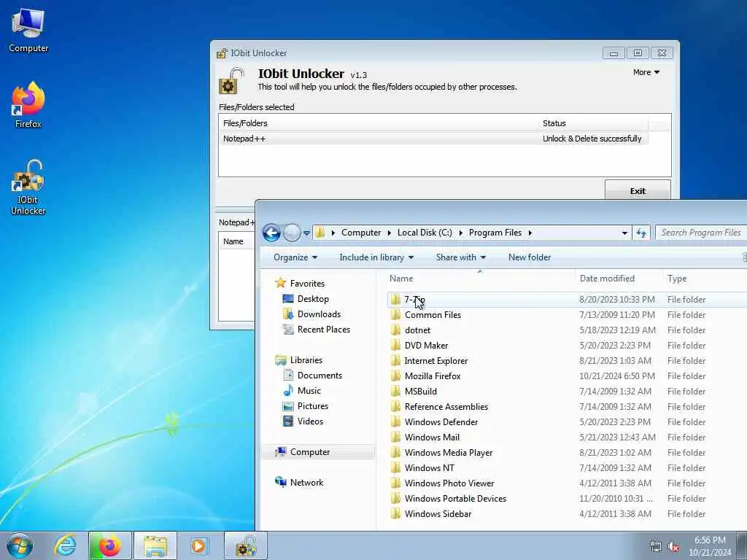Open the Share with dropdown
747x560 pixels.
[461, 257]
